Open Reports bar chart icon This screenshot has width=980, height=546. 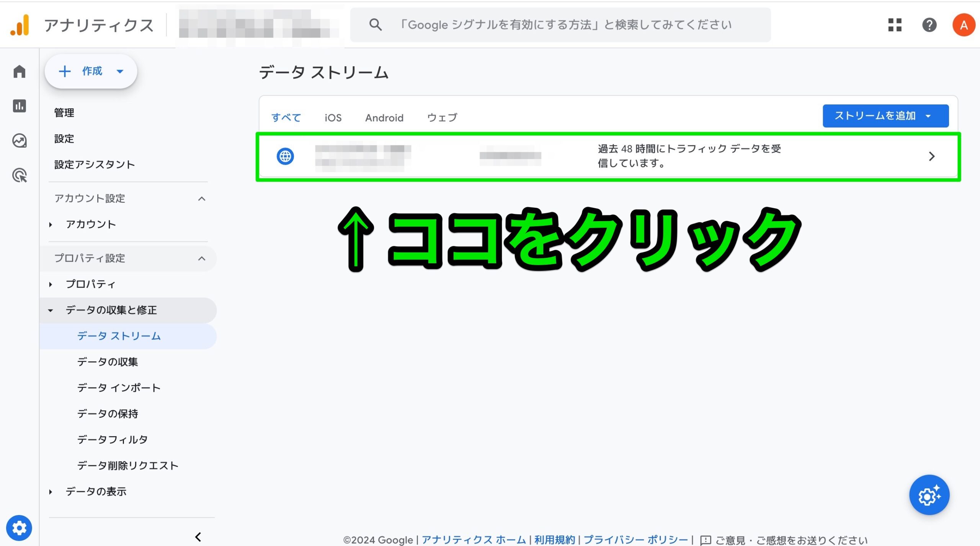tap(19, 106)
